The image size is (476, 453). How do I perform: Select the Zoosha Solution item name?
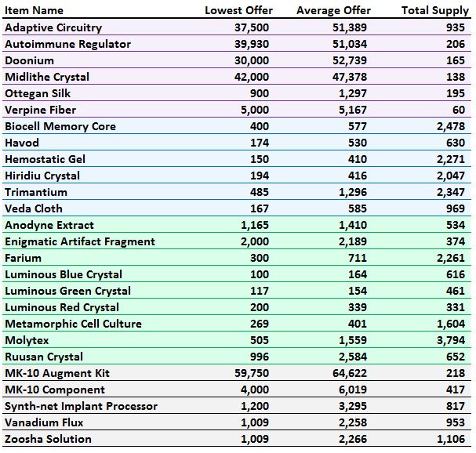48,439
